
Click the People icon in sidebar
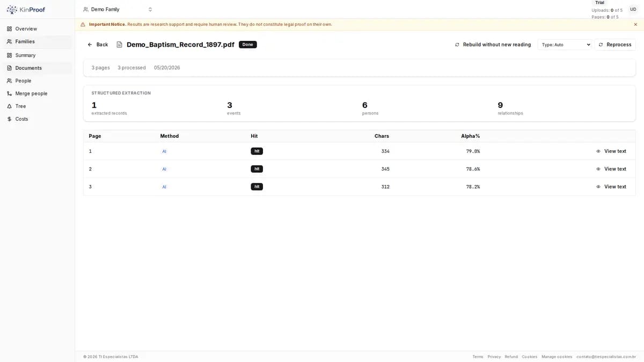[x=9, y=81]
